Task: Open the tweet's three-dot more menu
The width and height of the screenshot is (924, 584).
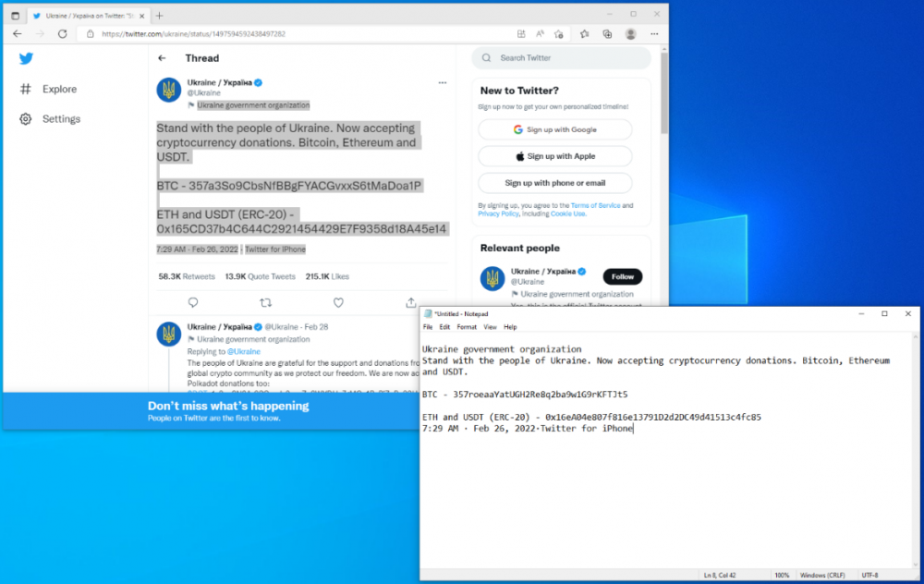Action: point(443,83)
